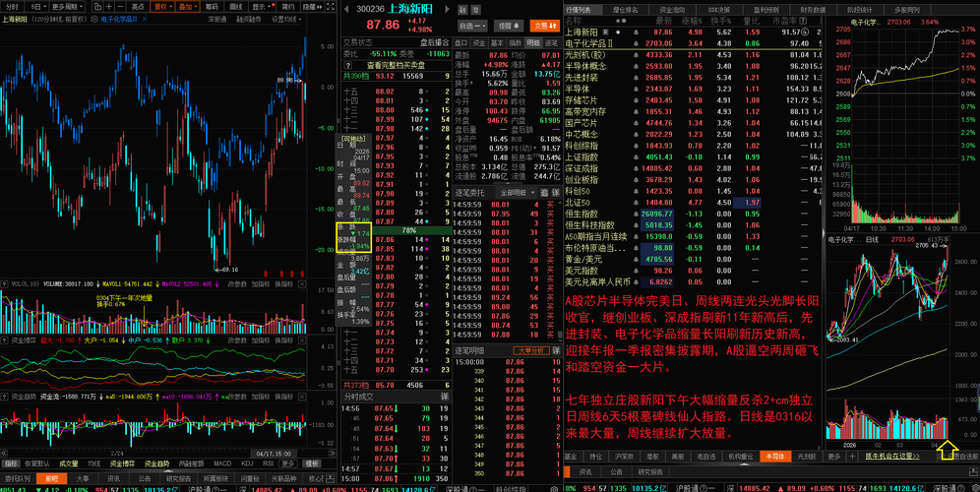Close the VOL indicator panel
The image size is (980, 492).
pyautogui.click(x=302, y=283)
